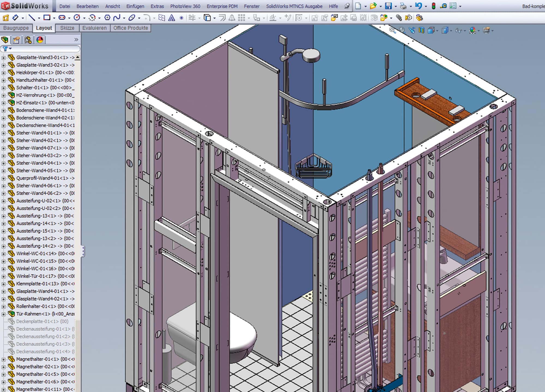Click the feature tree scroll-up arrow

point(78,57)
